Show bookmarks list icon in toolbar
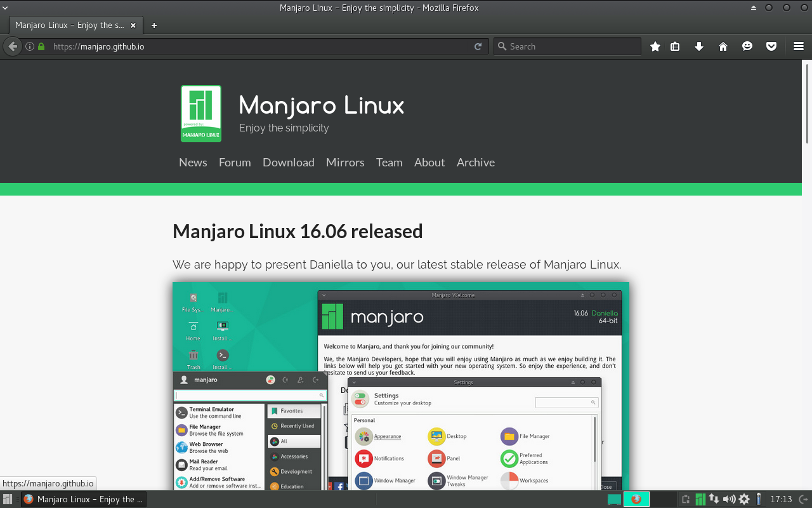The height and width of the screenshot is (508, 812). pyautogui.click(x=675, y=46)
